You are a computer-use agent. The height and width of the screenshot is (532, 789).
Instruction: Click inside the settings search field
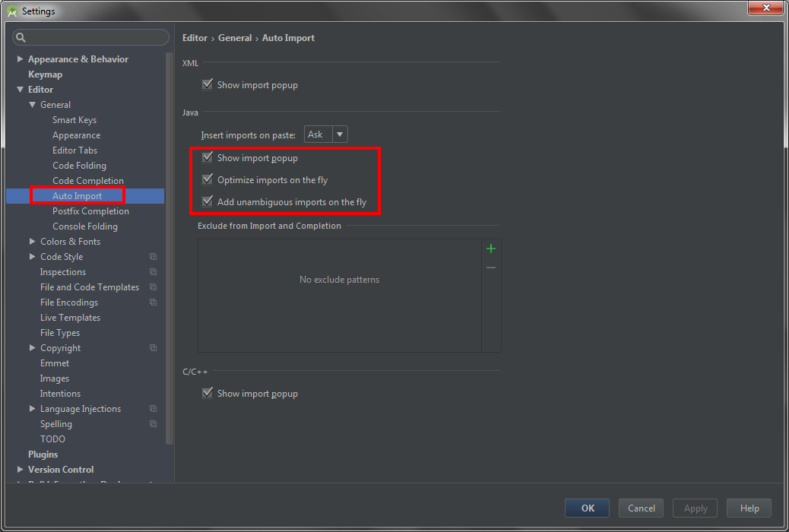pos(90,37)
